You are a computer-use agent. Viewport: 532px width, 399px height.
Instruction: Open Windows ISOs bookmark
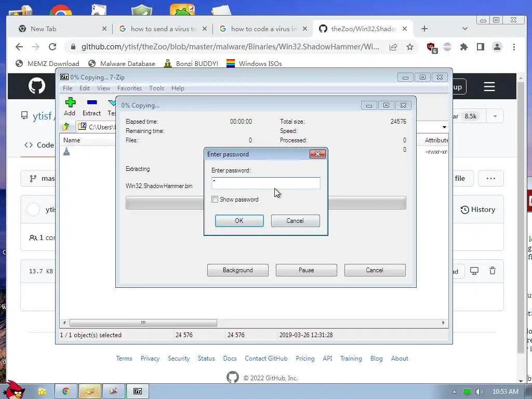click(254, 63)
